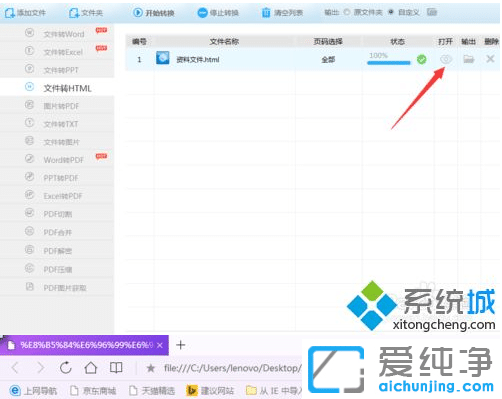Screen dimensions: 502x399
Task: Open PDF切割 split function
Action: point(57,214)
